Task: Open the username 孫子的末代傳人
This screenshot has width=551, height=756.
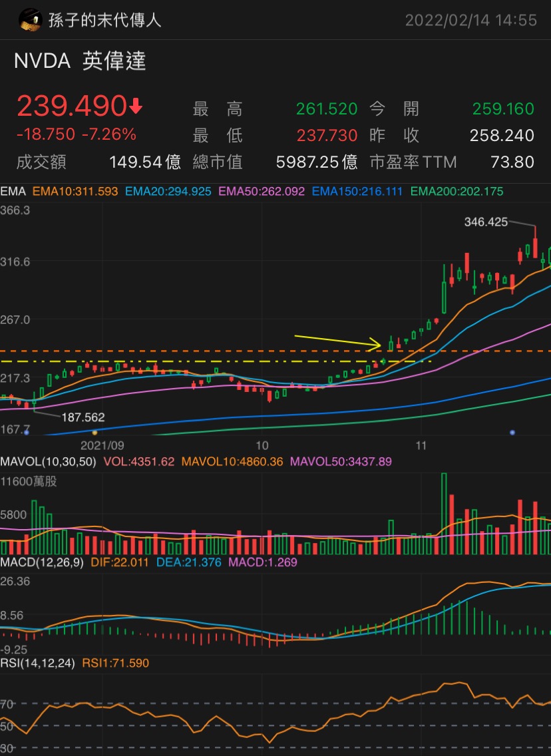Action: coord(104,20)
